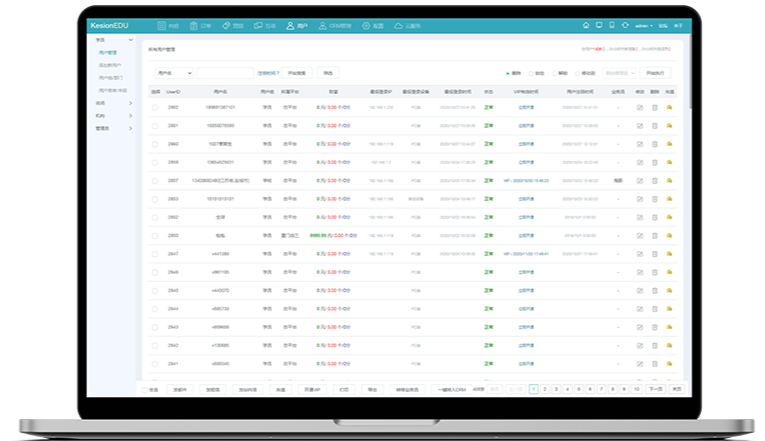Click the edit icon for user 2857
This screenshot has width=765, height=441.
click(x=640, y=180)
